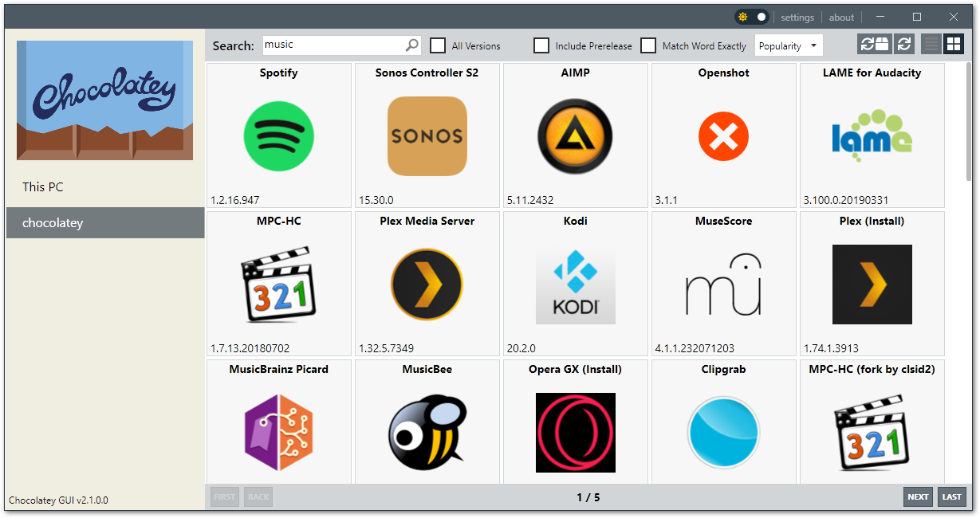The width and height of the screenshot is (980, 518).
Task: Open the LAME for Audacity logo
Action: pyautogui.click(x=872, y=136)
